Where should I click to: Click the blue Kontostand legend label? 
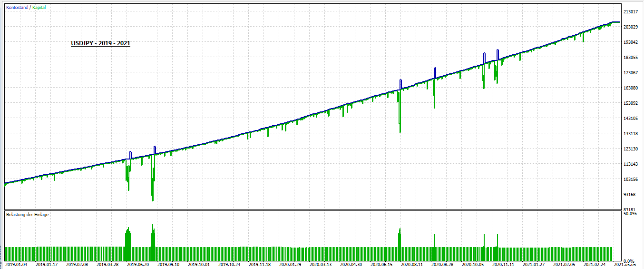pos(17,8)
